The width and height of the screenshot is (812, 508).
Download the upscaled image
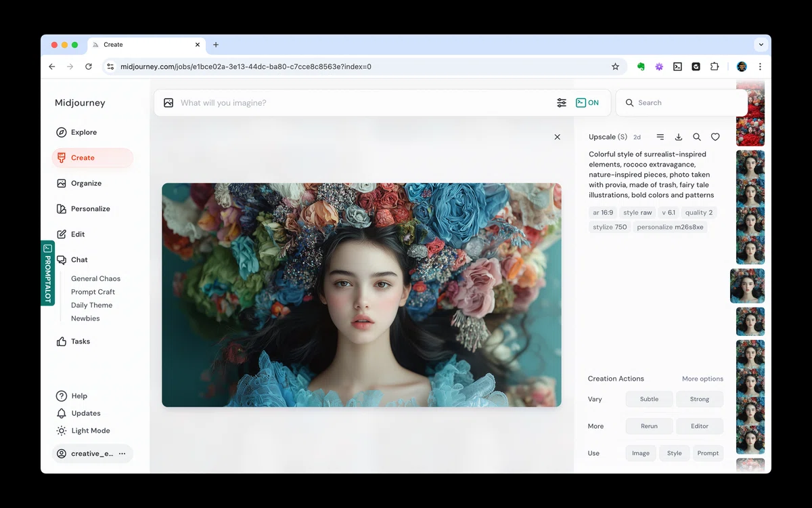coord(679,137)
